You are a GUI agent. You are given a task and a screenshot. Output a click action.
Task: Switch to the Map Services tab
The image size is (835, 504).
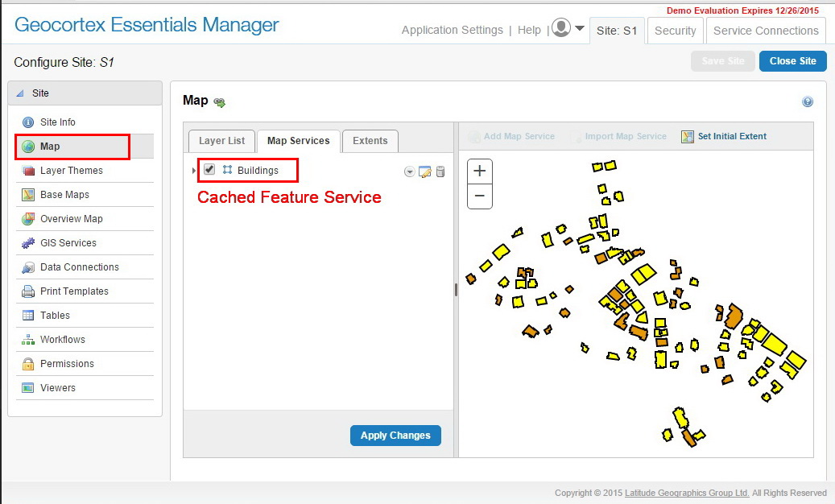tap(298, 141)
